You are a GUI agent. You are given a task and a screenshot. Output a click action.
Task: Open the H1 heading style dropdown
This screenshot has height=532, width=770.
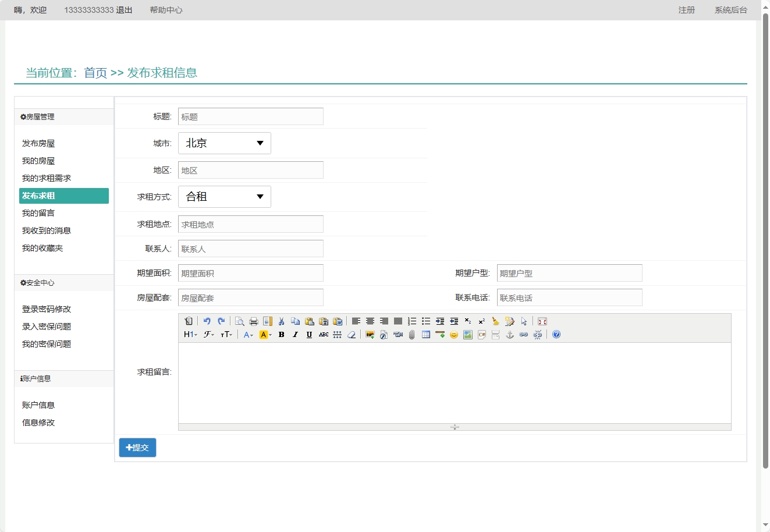pos(189,334)
